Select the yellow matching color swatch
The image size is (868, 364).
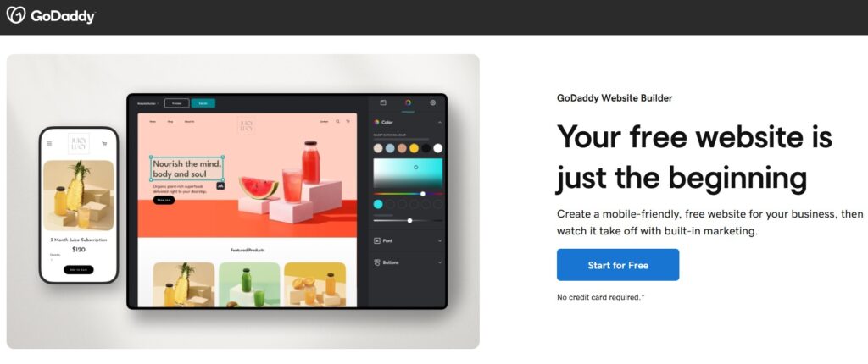click(x=414, y=148)
